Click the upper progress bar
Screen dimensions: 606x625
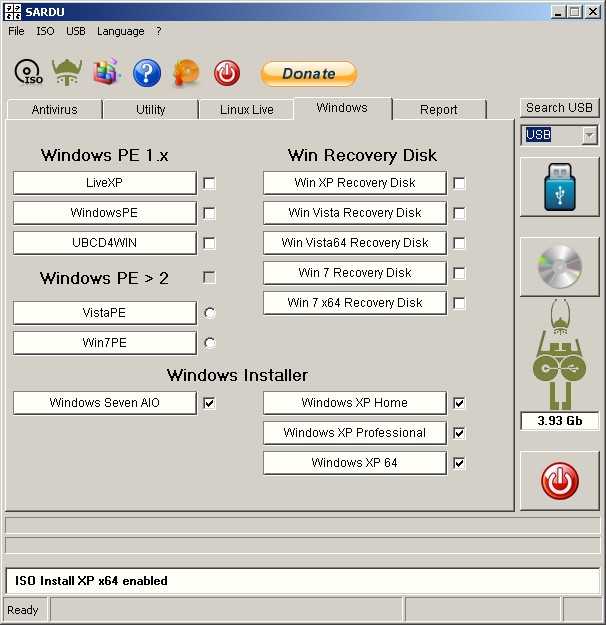303,525
